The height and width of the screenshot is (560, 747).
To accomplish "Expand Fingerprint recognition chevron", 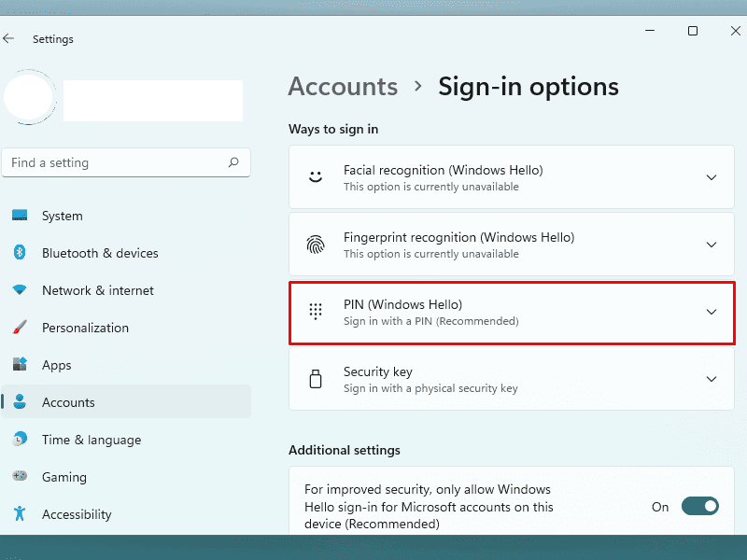I will click(x=712, y=245).
